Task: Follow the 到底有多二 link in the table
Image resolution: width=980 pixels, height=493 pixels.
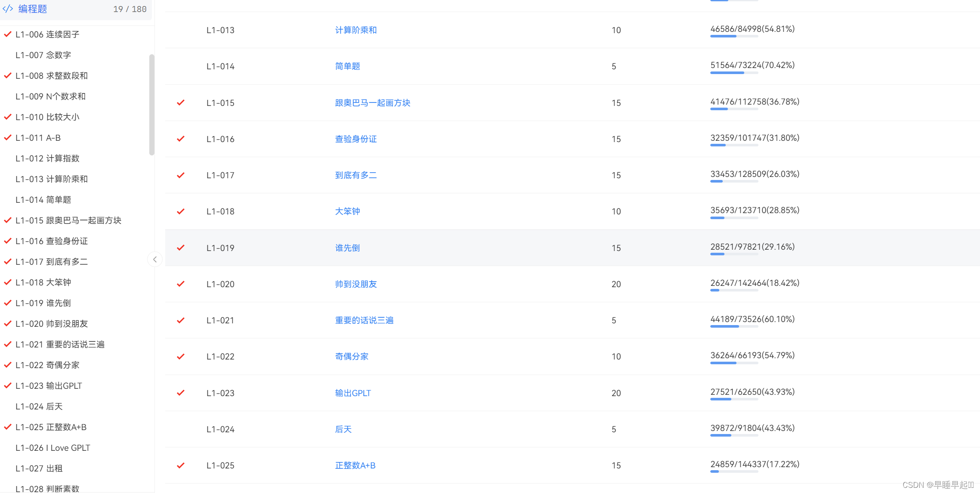Action: pyautogui.click(x=356, y=175)
